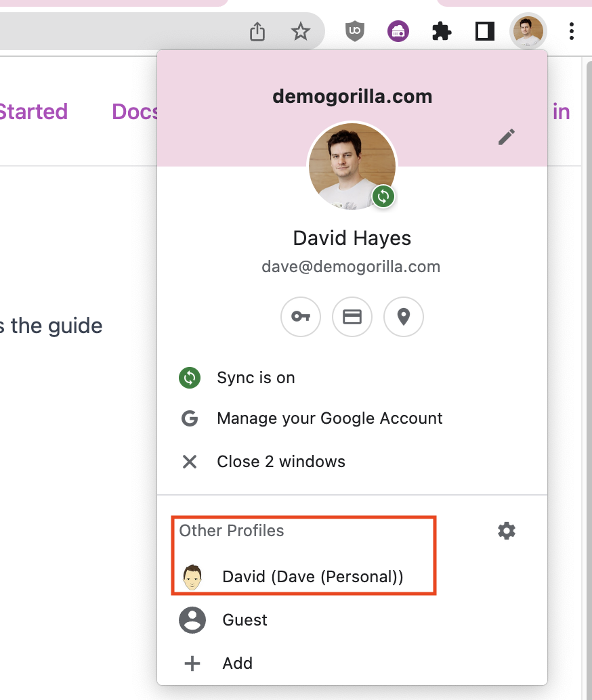This screenshot has height=700, width=592.
Task: Open a Guest profile window
Action: pos(245,620)
